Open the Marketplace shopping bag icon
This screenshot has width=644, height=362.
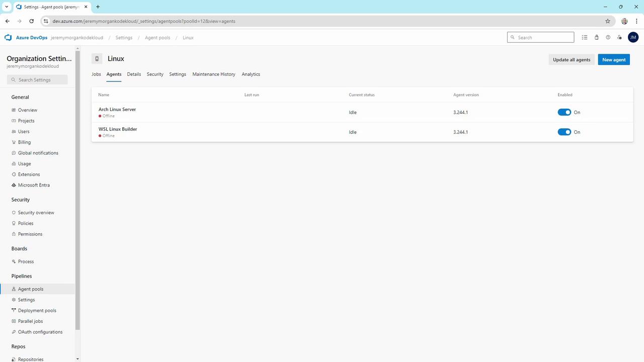[597, 37]
